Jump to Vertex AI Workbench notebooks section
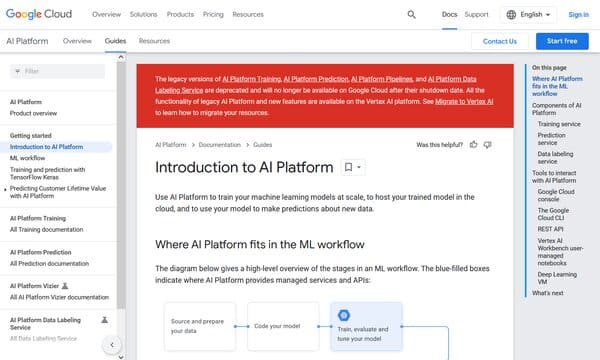The width and height of the screenshot is (600, 360). [x=560, y=252]
